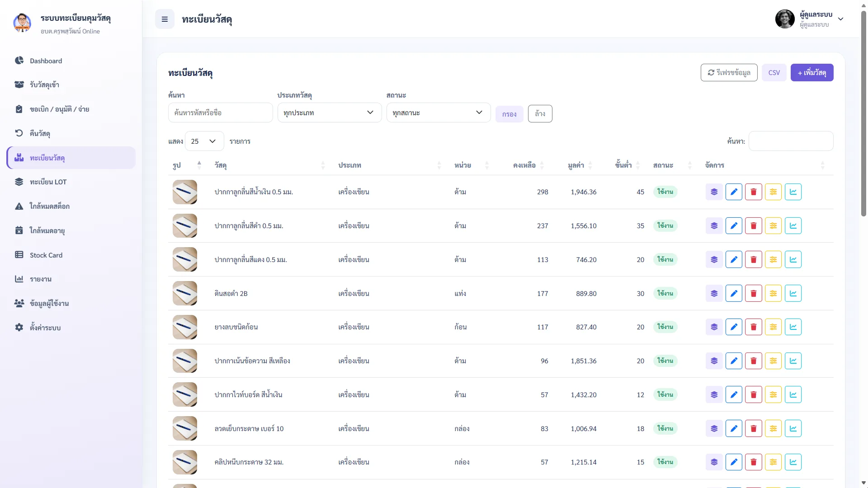Image resolution: width=868 pixels, height=488 pixels.
Task: Open Stock Card in sidebar
Action: 71,255
